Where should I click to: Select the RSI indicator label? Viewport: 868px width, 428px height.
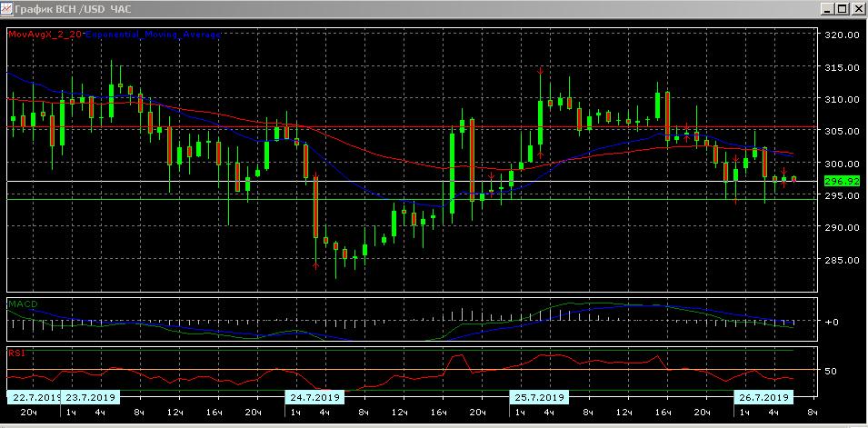(x=16, y=352)
